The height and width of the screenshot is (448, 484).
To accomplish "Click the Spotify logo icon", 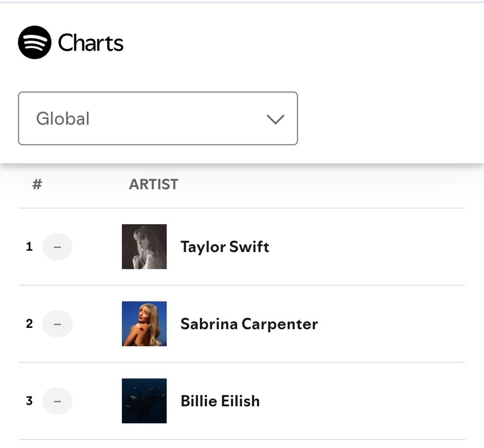I will coord(34,43).
